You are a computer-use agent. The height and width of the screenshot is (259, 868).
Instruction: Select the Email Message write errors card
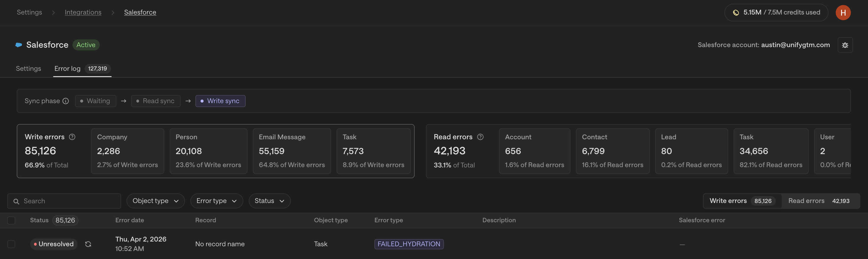coord(292,151)
